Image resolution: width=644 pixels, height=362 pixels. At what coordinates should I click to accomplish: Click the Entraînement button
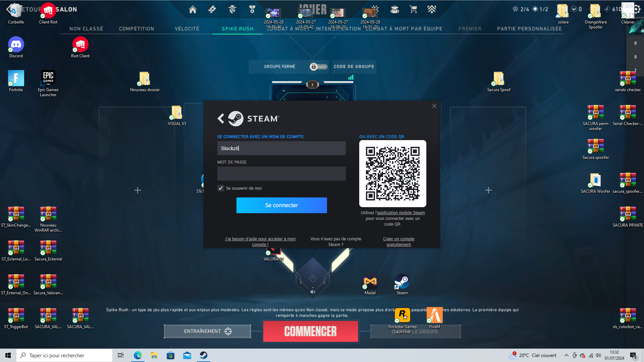(x=208, y=331)
